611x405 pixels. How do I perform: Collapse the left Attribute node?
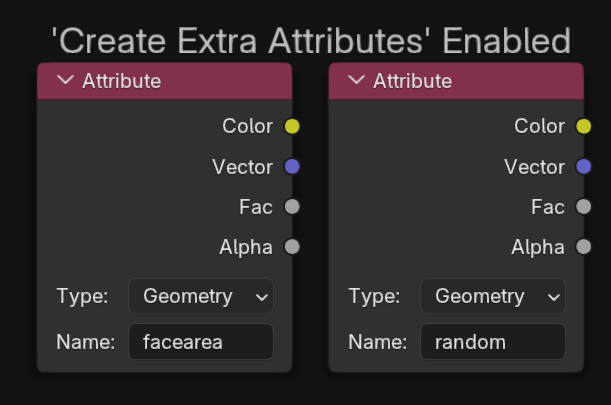(x=66, y=81)
